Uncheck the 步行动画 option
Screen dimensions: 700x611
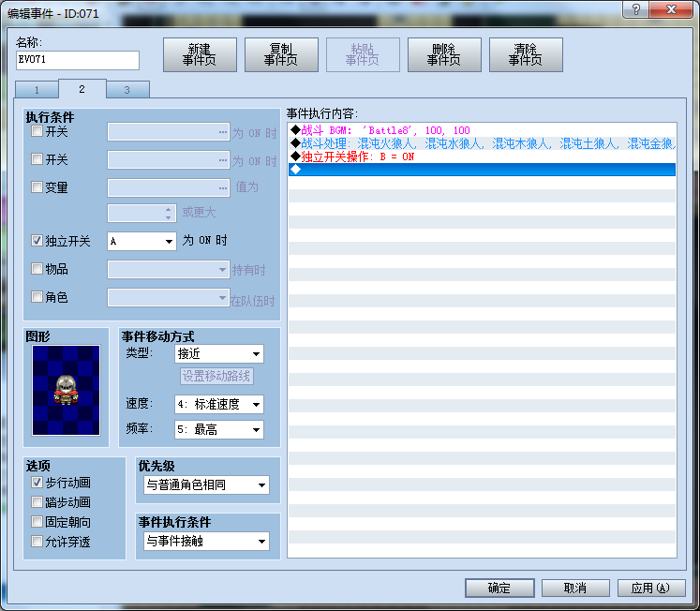click(37, 482)
